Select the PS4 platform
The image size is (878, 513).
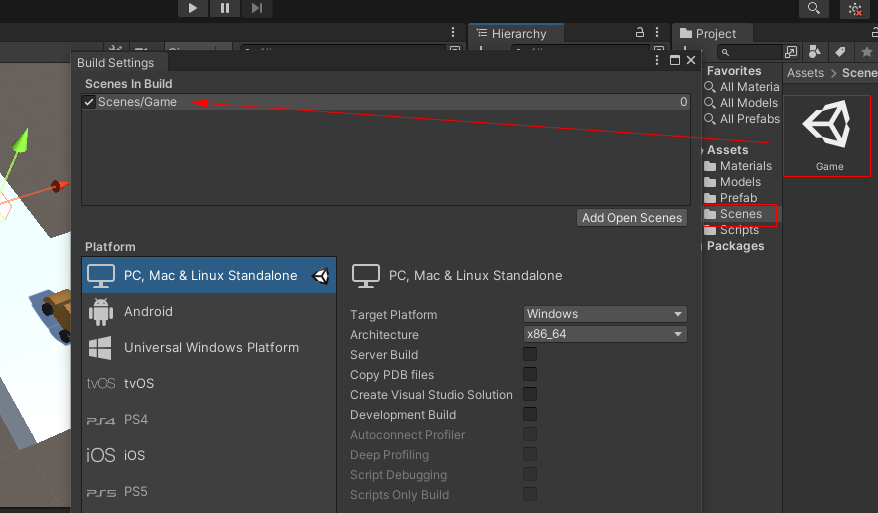(209, 419)
